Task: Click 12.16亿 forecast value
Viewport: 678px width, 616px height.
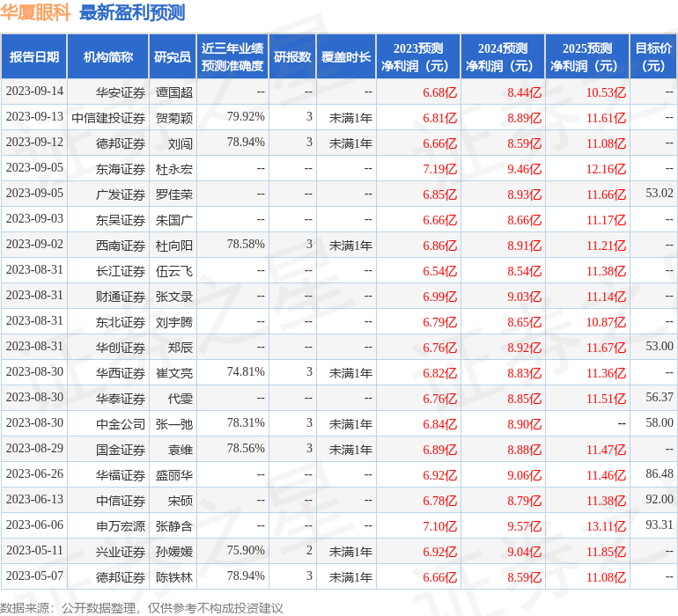Action: (606, 169)
